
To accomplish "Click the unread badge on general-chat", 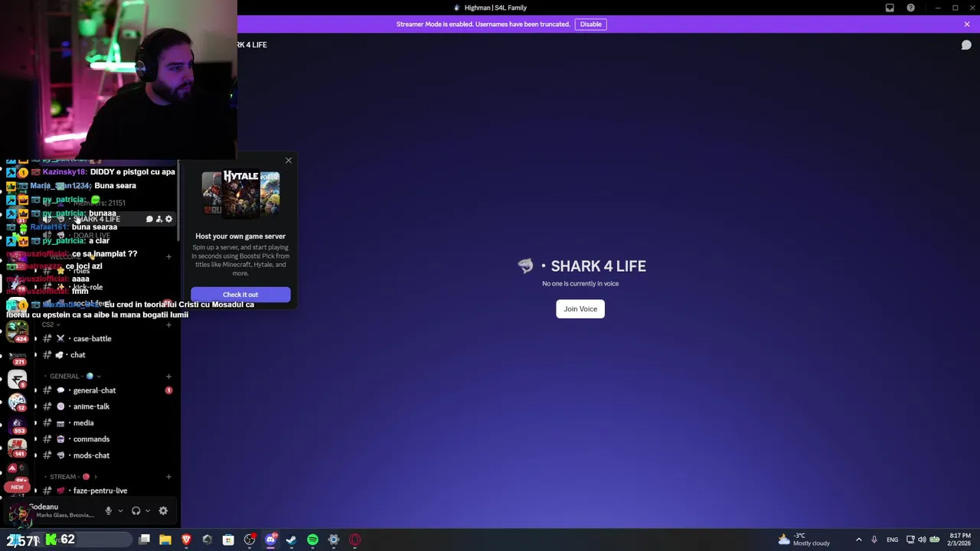I will coord(168,390).
